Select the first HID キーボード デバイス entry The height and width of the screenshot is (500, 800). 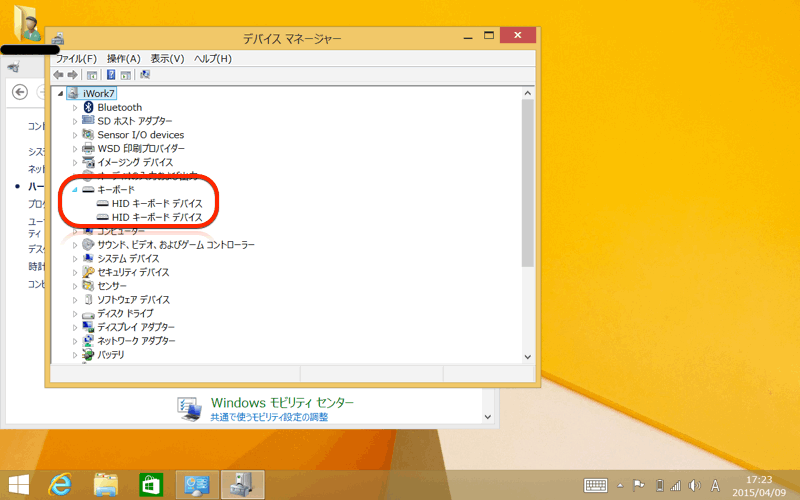point(157,203)
